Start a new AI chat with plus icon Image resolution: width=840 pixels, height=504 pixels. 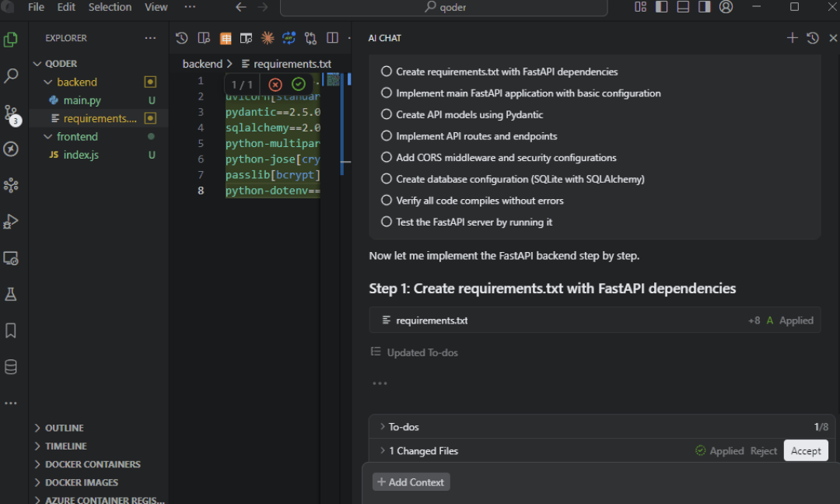click(x=793, y=38)
